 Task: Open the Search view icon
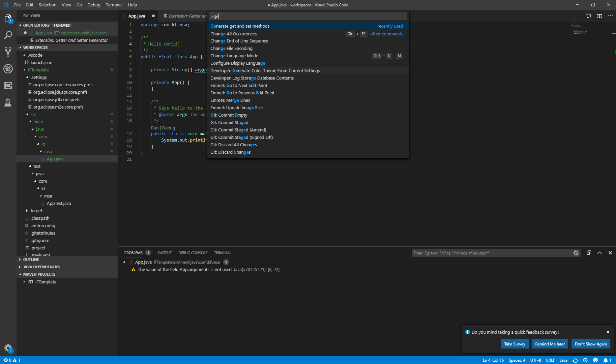[x=8, y=35]
